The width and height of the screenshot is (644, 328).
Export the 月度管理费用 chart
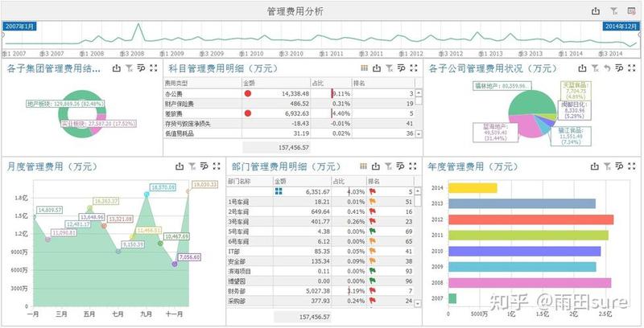(180, 166)
